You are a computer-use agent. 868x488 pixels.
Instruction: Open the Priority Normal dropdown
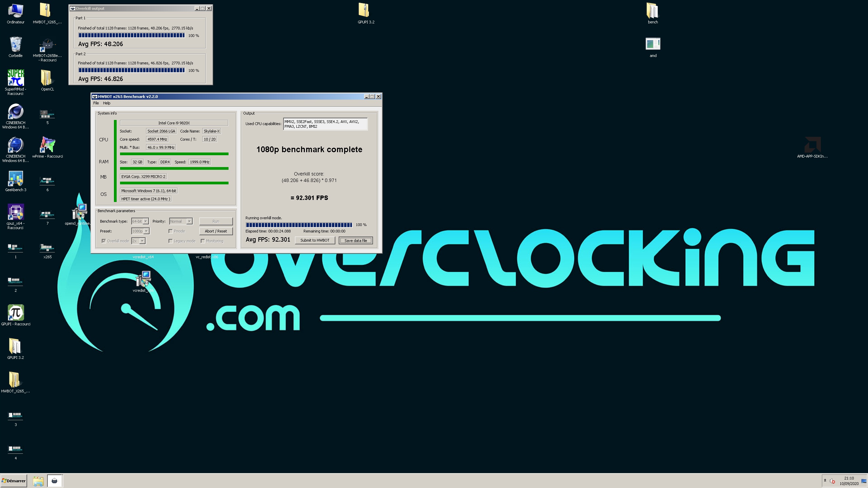tap(181, 221)
